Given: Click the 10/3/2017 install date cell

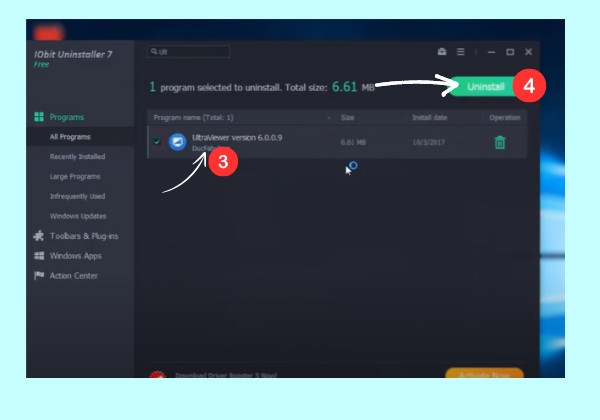Looking at the screenshot, I should click(x=428, y=142).
